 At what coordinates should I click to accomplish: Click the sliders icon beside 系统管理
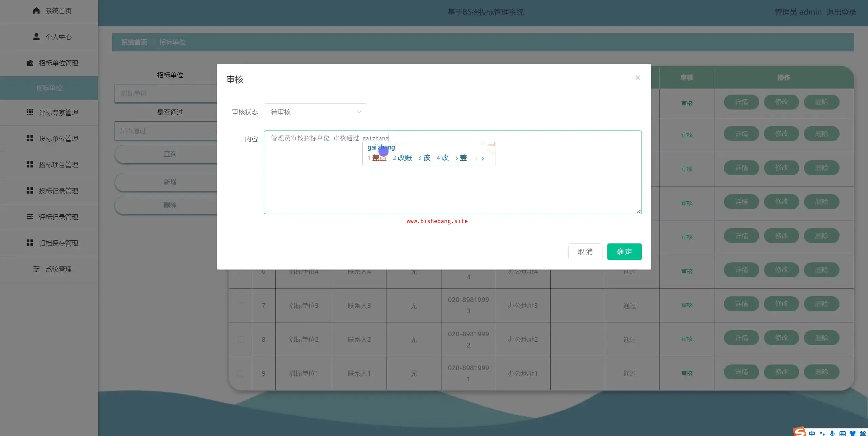point(36,269)
